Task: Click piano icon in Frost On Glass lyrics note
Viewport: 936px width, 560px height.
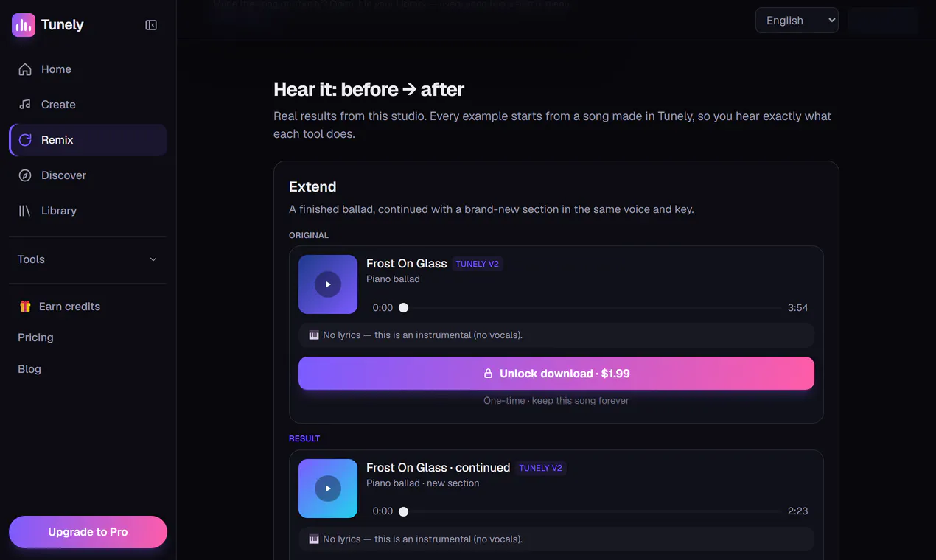Action: tap(314, 335)
